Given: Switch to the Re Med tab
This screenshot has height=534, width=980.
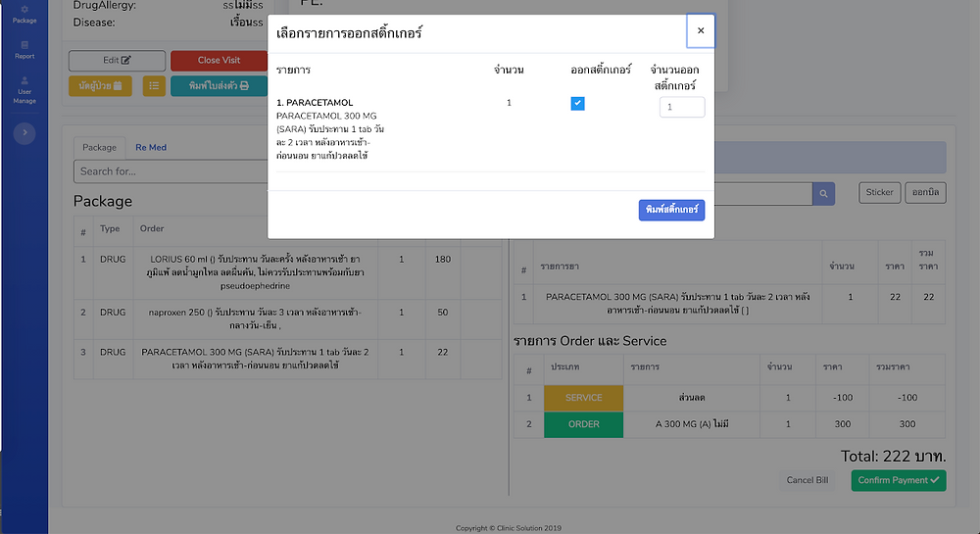Looking at the screenshot, I should 151,147.
